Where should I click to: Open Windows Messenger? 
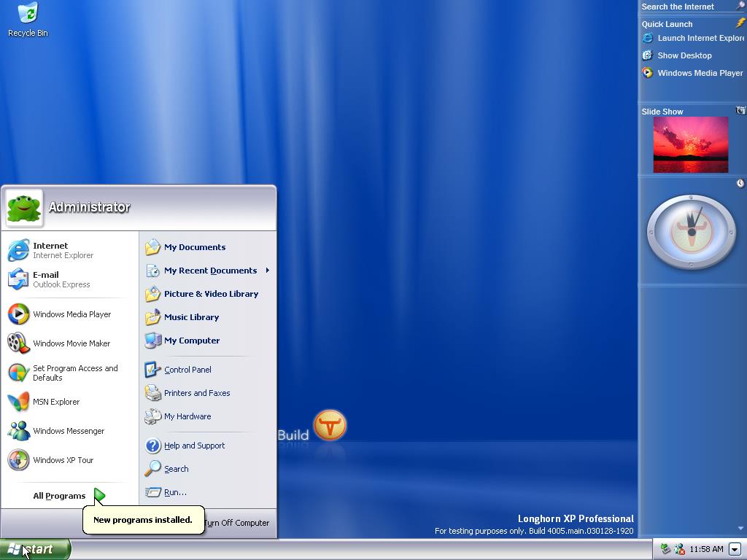tap(55, 431)
